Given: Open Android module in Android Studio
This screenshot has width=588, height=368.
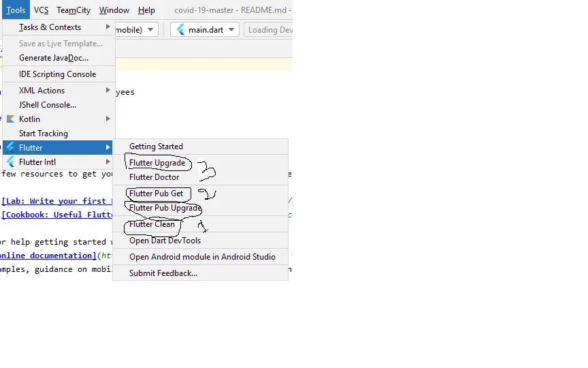Looking at the screenshot, I should (x=200, y=257).
